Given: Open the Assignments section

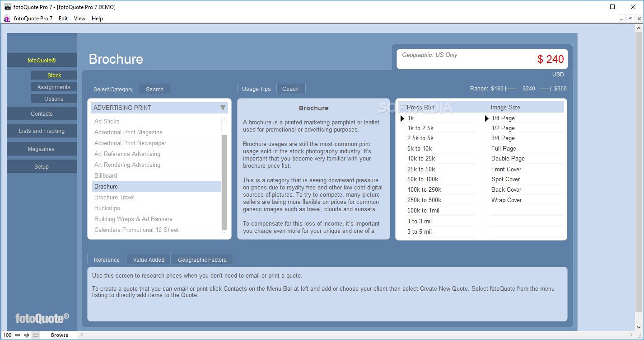Looking at the screenshot, I should pos(54,87).
